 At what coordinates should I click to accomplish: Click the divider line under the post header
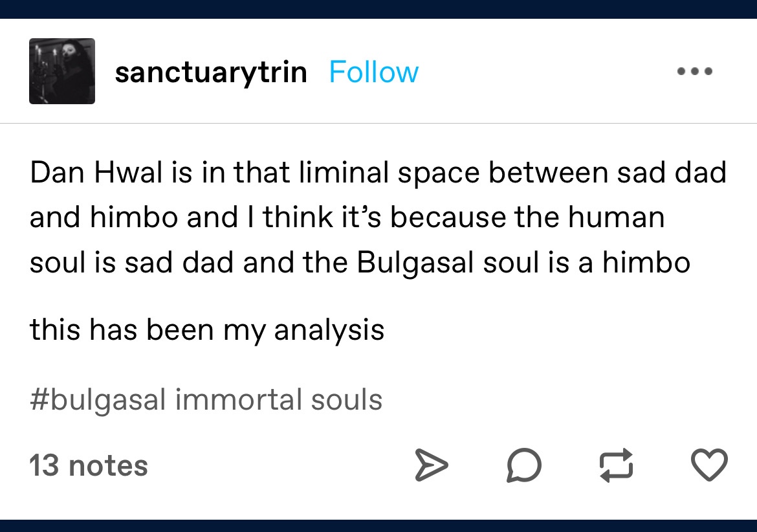pyautogui.click(x=378, y=123)
